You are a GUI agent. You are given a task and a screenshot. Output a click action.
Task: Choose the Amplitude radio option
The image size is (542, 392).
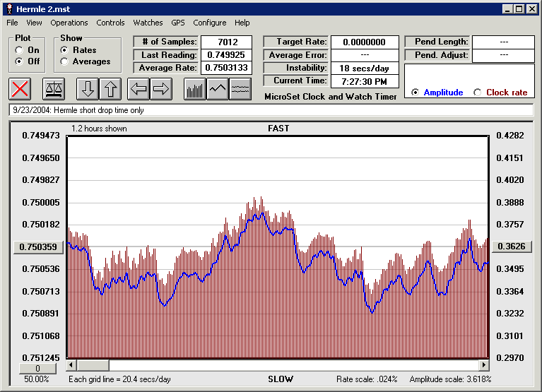point(415,93)
